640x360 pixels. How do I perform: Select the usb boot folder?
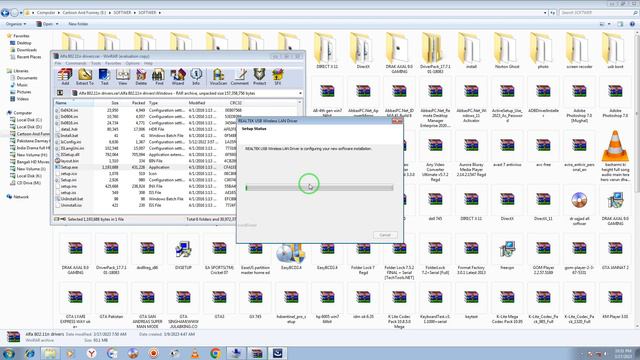pos(615,51)
